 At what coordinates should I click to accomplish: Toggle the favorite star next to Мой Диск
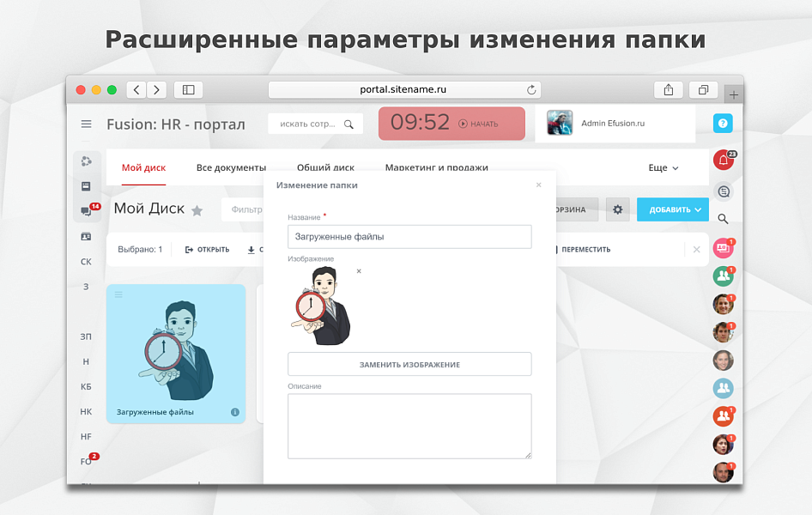198,209
